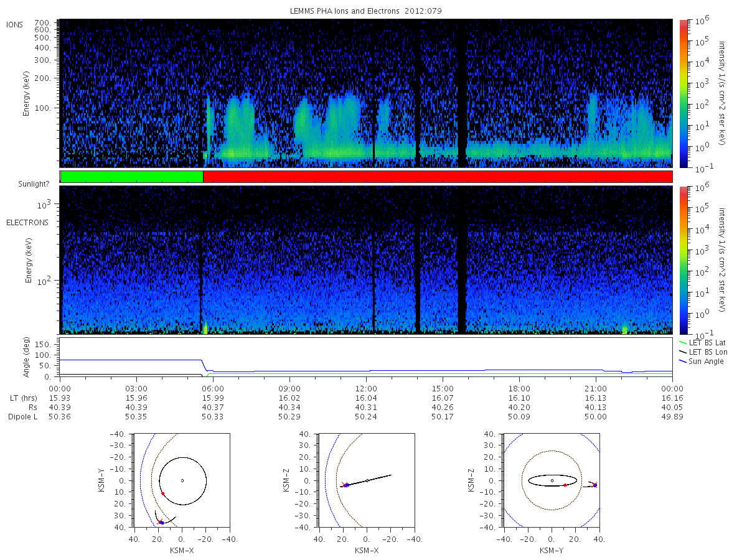The image size is (747, 560).
Task: Click the 15:00 time axis label
Action: 443,388
